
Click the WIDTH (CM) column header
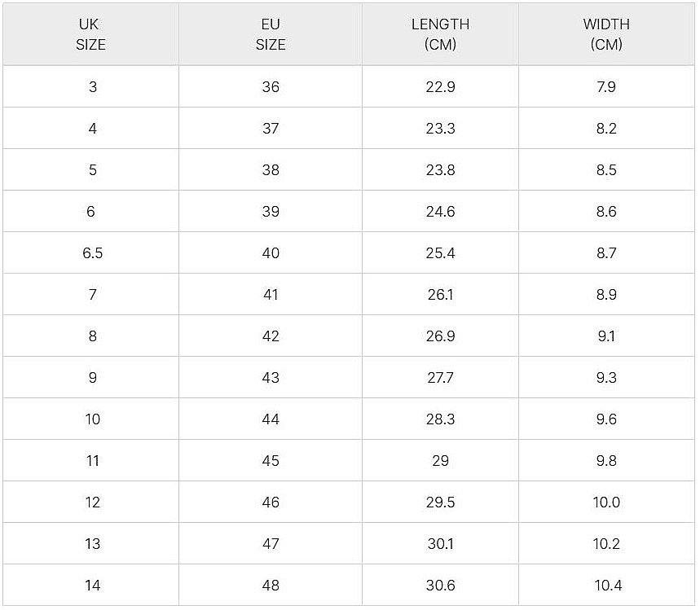[x=606, y=34]
